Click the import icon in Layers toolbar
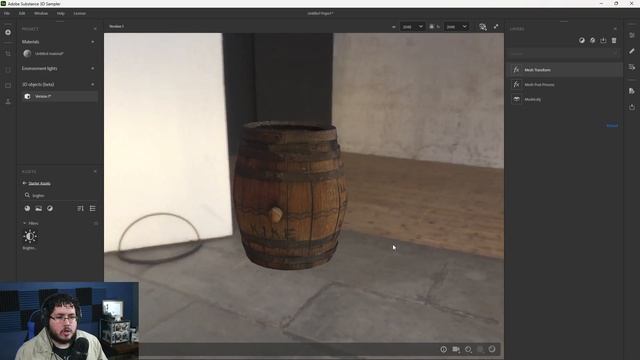 [603, 40]
